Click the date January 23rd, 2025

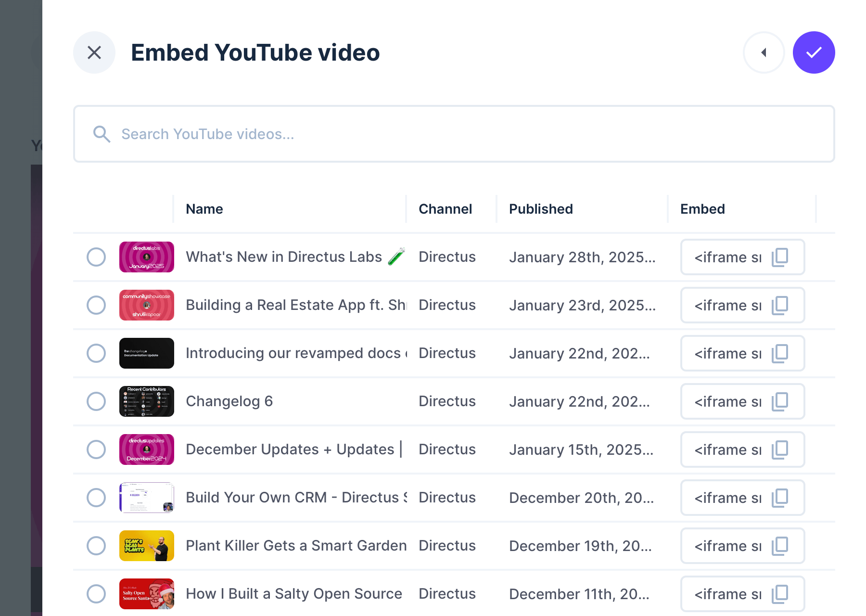pyautogui.click(x=582, y=305)
